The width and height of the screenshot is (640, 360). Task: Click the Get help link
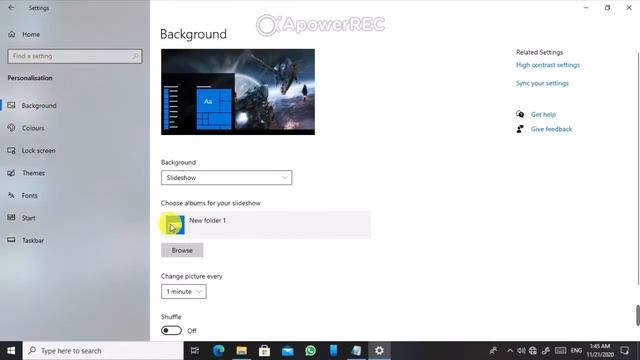click(x=543, y=115)
